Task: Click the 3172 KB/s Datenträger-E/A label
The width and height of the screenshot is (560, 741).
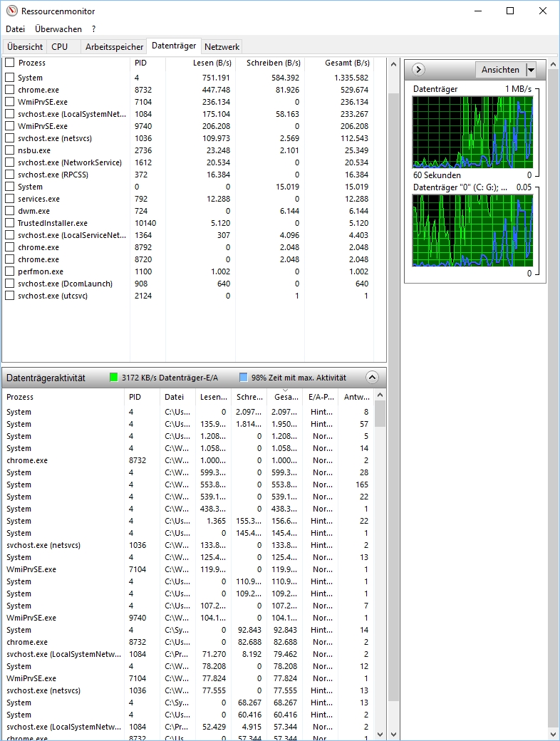Action: pyautogui.click(x=170, y=378)
